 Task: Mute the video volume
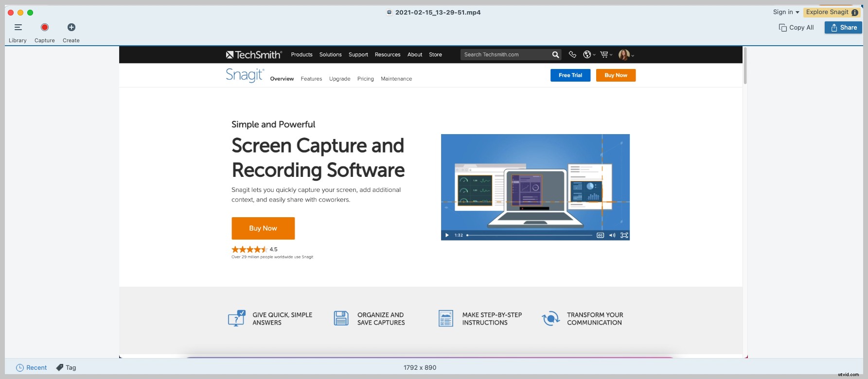pos(612,235)
